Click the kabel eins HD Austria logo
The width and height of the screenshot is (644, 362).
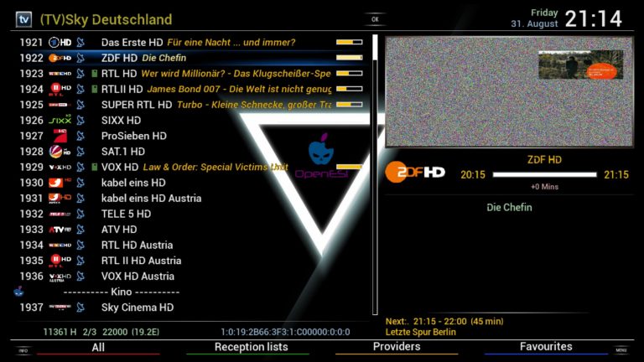coord(60,199)
